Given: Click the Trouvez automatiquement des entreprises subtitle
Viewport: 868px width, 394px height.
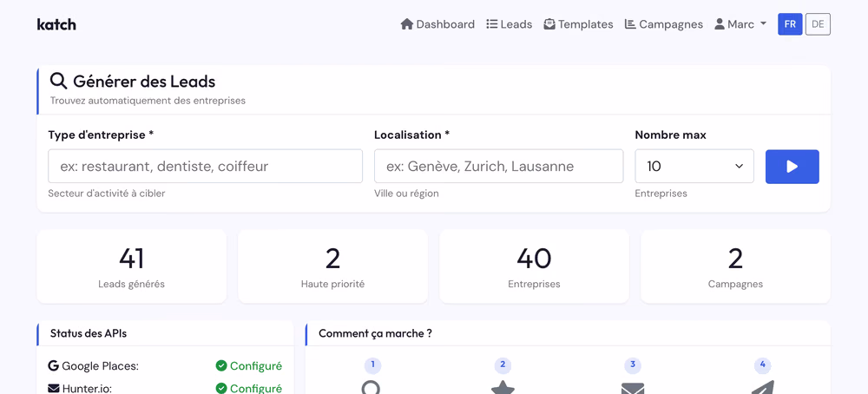Looking at the screenshot, I should click(x=148, y=101).
